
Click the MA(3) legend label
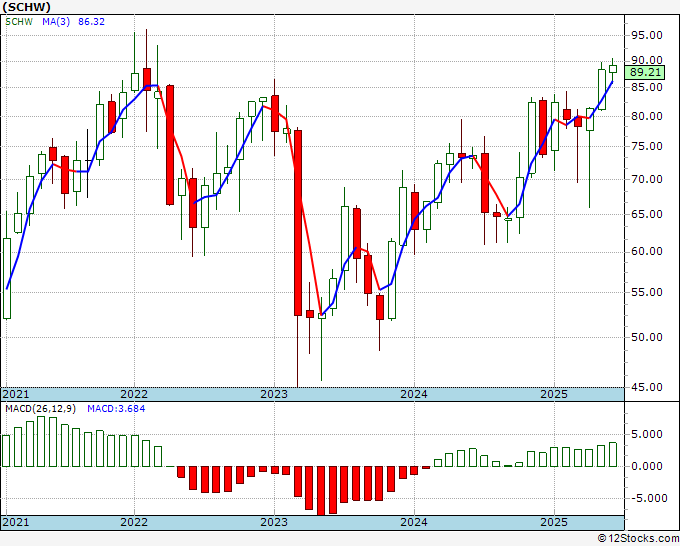56,22
